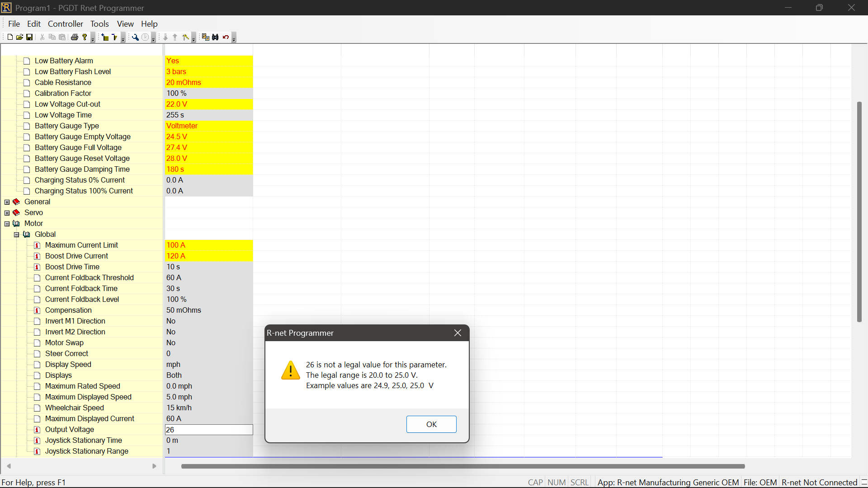This screenshot has width=868, height=488.
Task: Click the Print toolbar icon
Action: coord(75,37)
